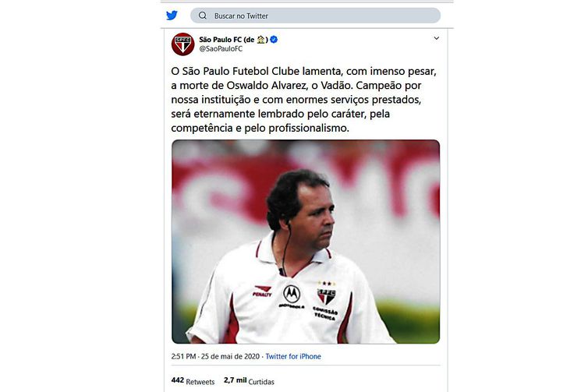
Task: Open the São Paulo FC account name
Action: tap(234, 40)
